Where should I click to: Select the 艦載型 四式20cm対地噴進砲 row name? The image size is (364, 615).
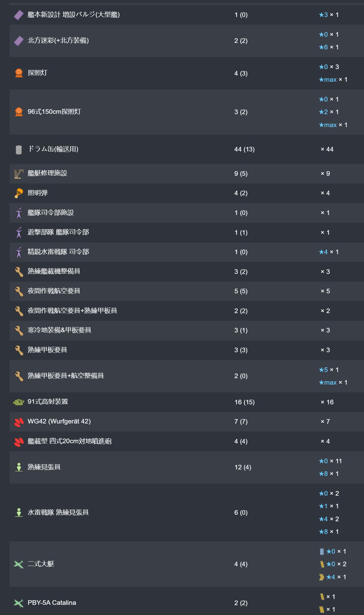(69, 441)
